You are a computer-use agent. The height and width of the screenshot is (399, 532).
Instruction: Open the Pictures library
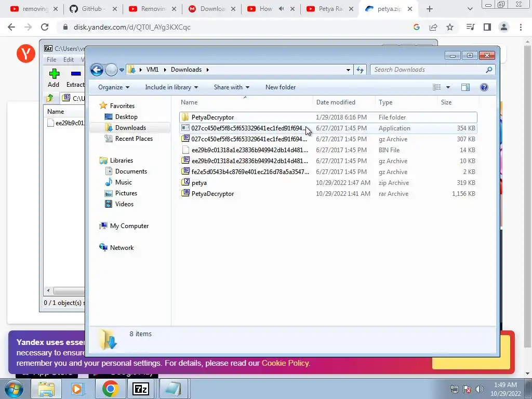click(126, 193)
